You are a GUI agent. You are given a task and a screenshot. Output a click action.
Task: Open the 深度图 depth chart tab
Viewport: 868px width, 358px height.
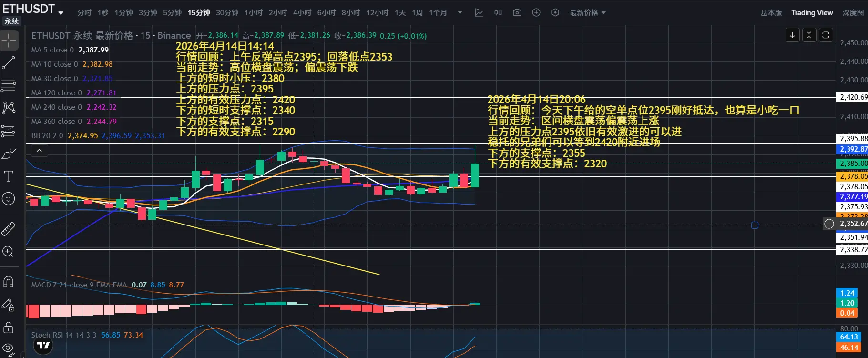coord(853,13)
